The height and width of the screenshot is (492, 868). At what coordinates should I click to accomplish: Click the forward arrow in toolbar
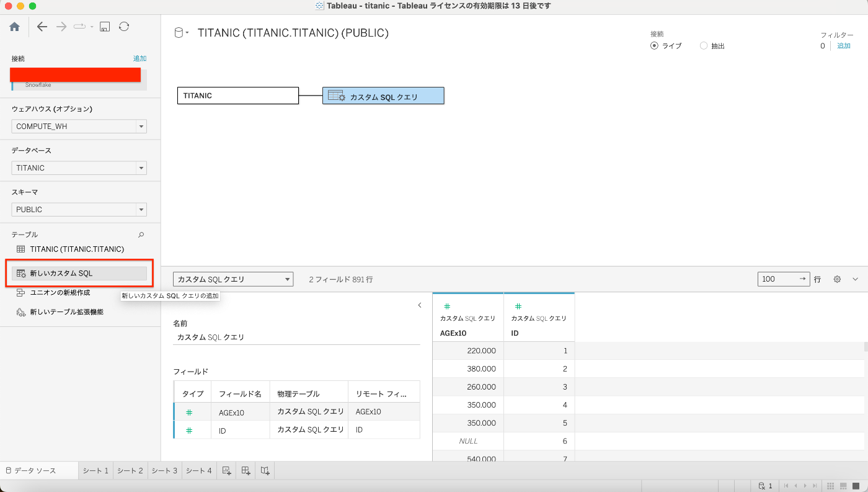(61, 27)
